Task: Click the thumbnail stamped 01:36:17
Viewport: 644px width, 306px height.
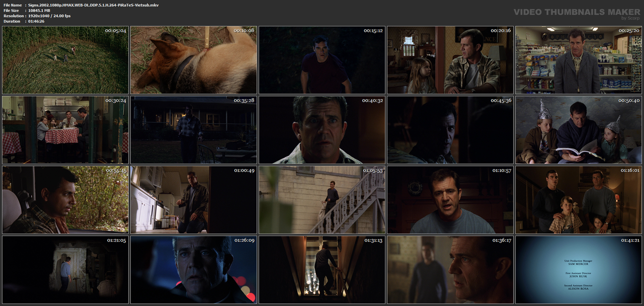Action: click(x=450, y=270)
